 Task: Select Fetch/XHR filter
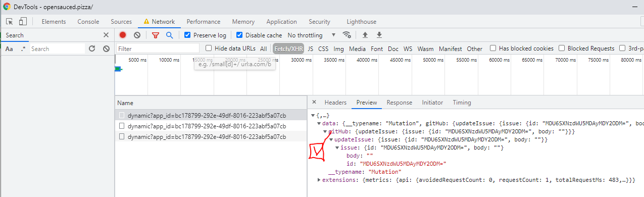coord(289,49)
